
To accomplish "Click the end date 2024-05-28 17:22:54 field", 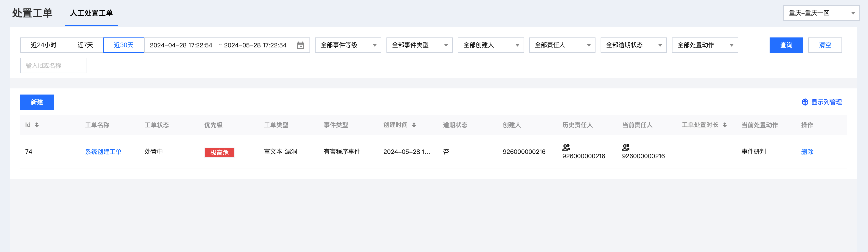I will click(255, 45).
